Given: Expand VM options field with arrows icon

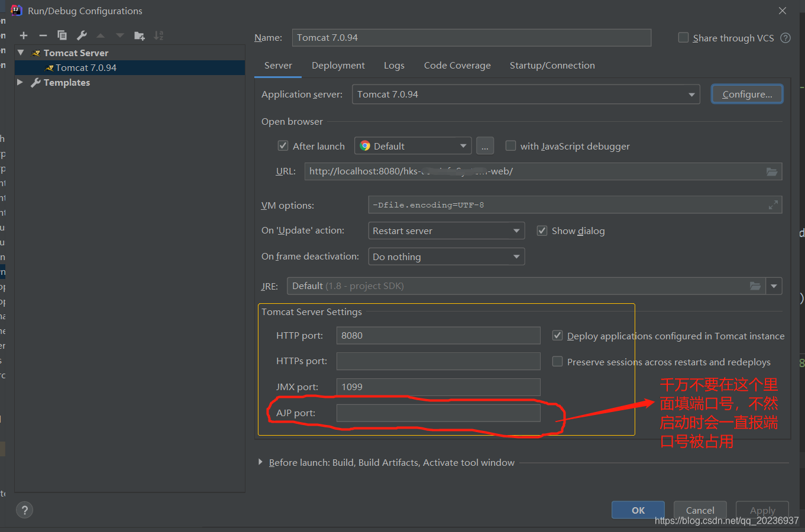Looking at the screenshot, I should (773, 205).
